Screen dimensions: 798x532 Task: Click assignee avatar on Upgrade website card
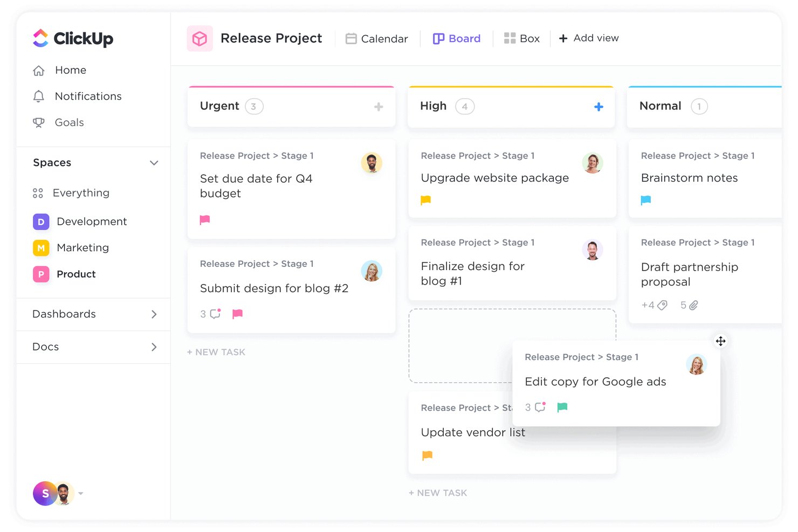(593, 163)
